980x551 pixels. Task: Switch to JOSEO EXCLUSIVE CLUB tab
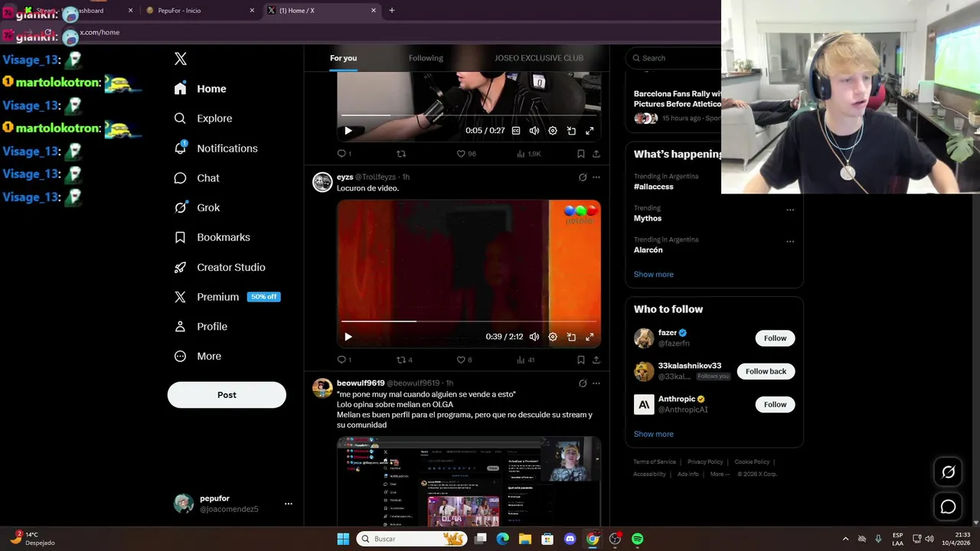click(539, 58)
